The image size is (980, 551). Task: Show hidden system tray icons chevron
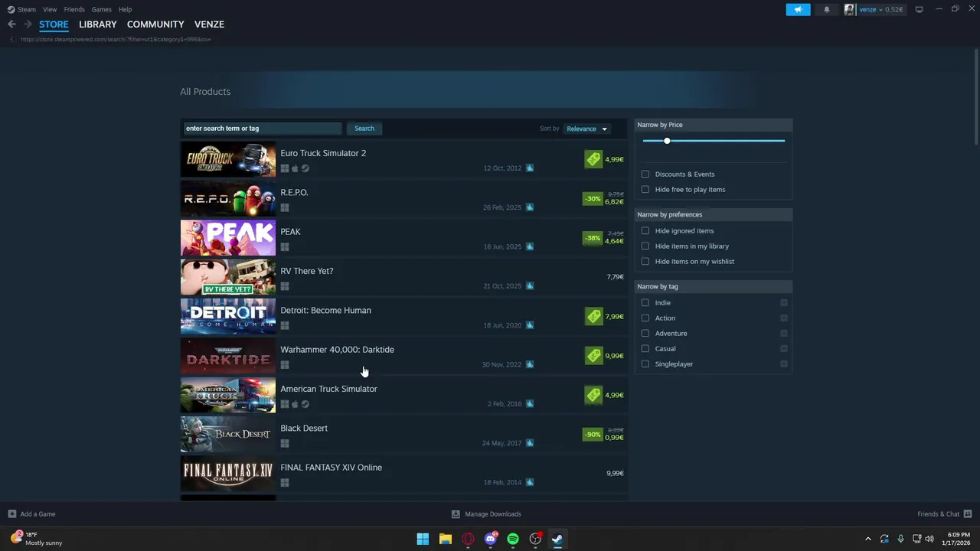click(x=867, y=539)
